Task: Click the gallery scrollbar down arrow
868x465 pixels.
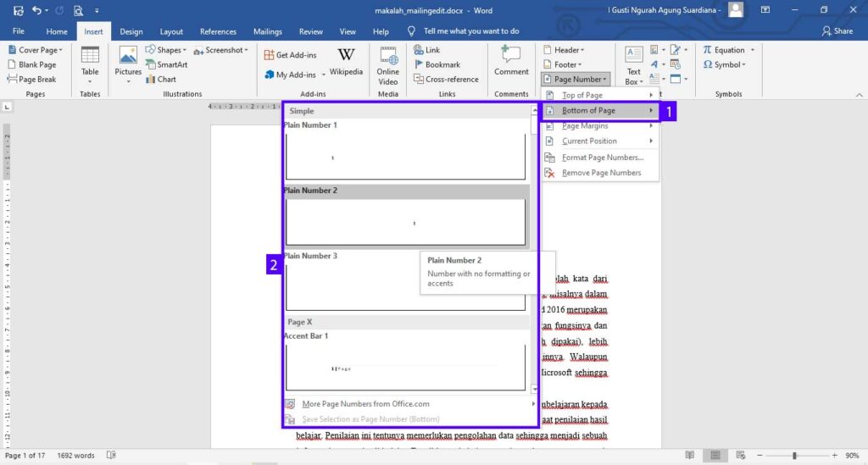Action: [x=534, y=390]
